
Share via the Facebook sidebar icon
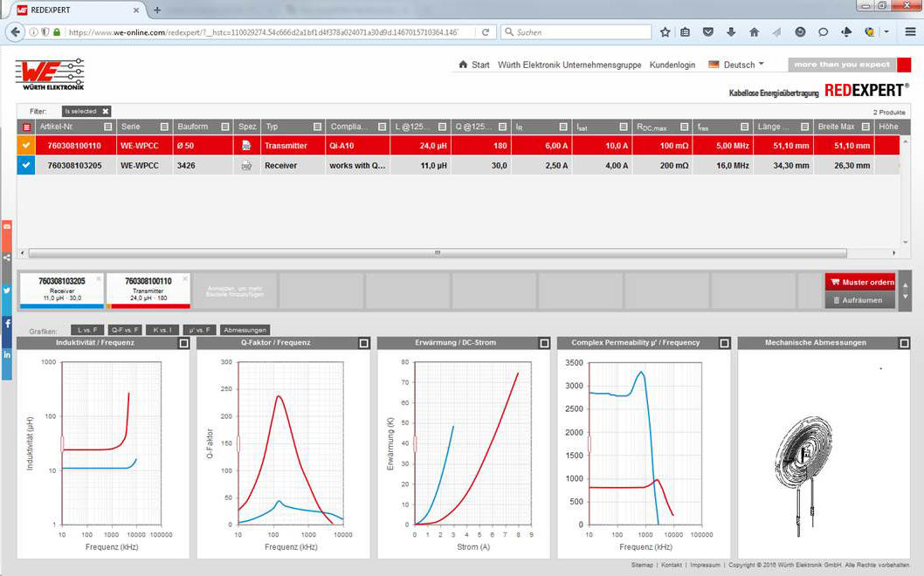click(x=7, y=323)
